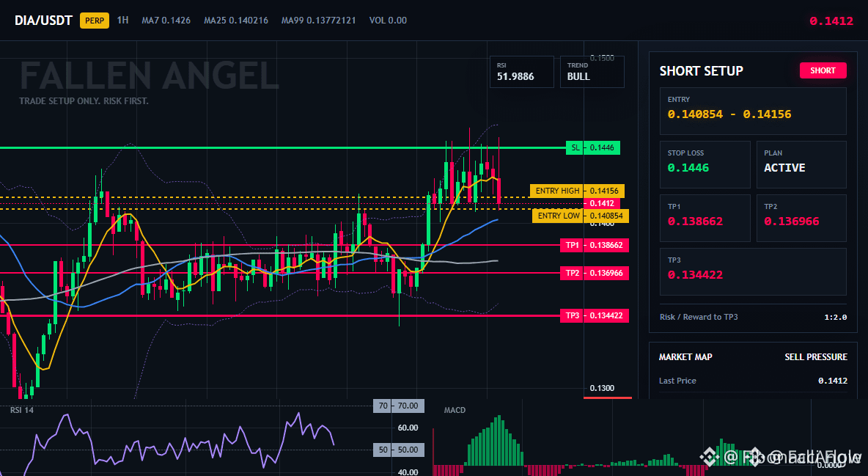Click the TP2 value 0.136966 in panel
Image resolution: width=868 pixels, height=476 pixels.
[x=792, y=221]
